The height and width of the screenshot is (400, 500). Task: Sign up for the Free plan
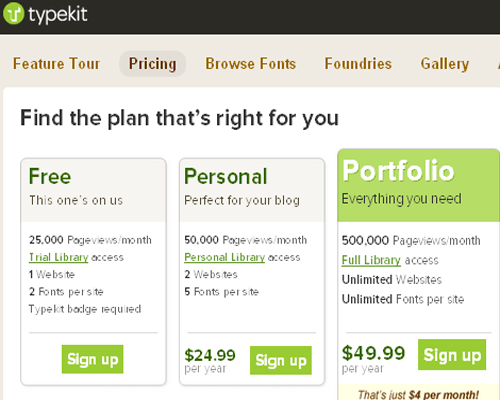click(x=93, y=359)
